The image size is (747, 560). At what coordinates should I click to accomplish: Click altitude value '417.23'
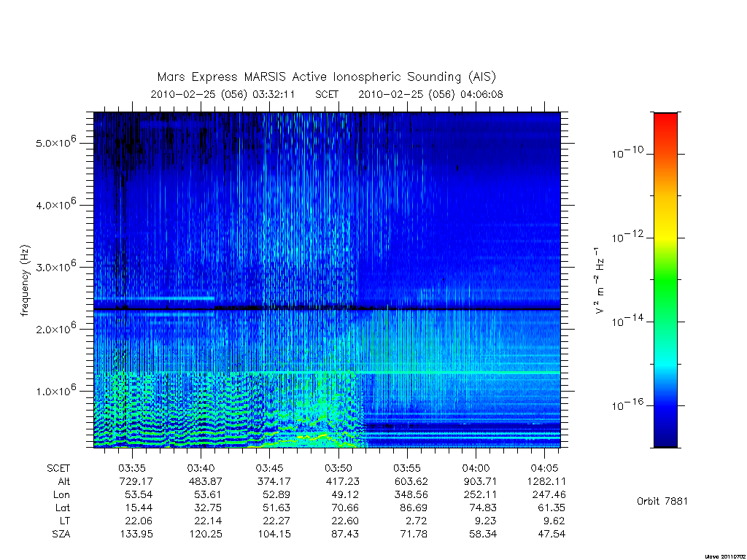[343, 481]
